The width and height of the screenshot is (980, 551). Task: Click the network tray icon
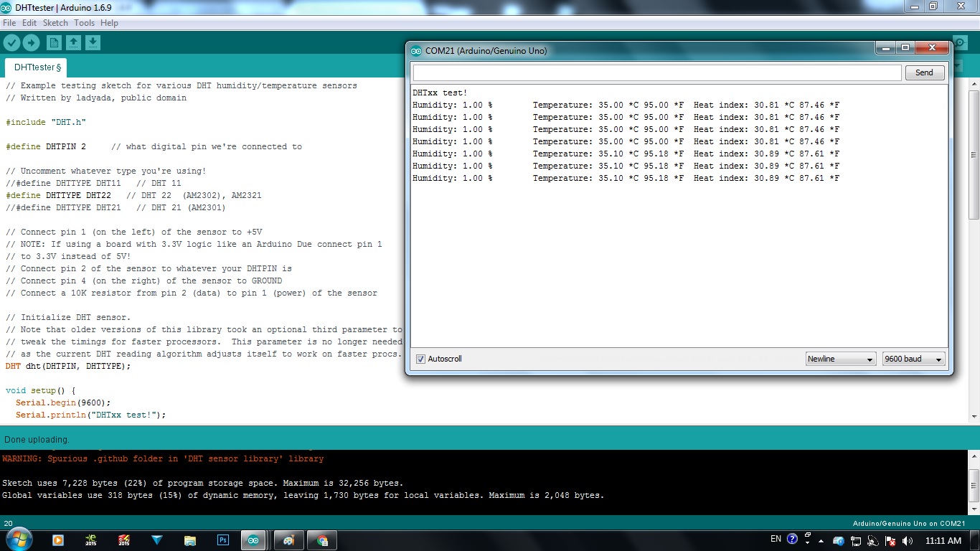856,540
